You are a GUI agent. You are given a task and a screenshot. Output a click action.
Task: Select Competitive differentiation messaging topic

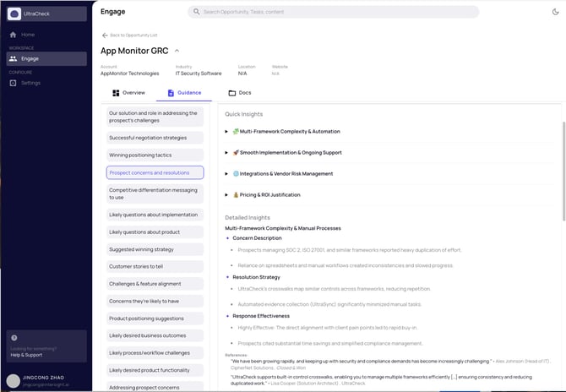(155, 193)
